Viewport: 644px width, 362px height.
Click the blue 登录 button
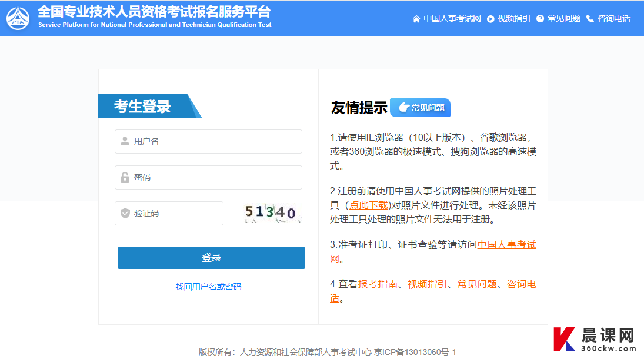[x=211, y=258]
